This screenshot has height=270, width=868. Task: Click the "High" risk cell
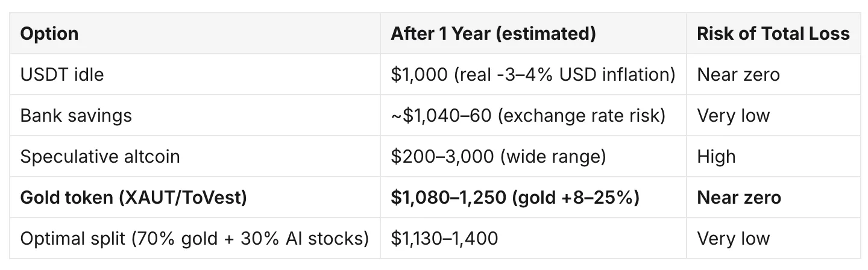[x=716, y=156]
